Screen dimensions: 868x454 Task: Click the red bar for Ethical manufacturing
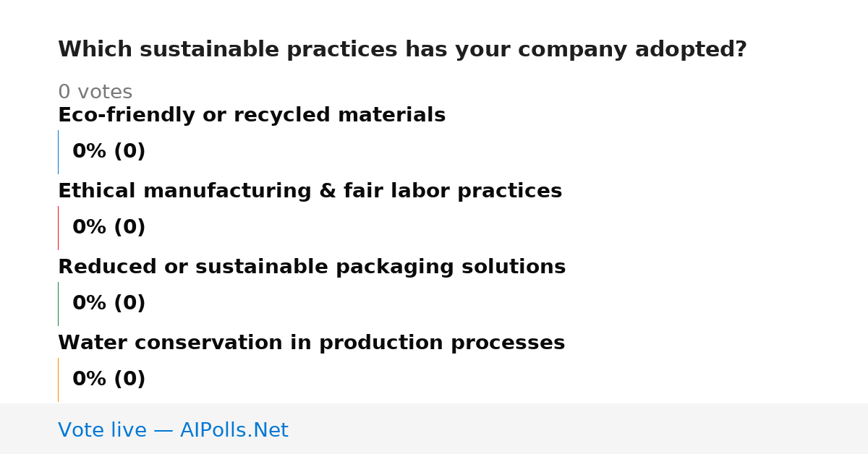58,228
